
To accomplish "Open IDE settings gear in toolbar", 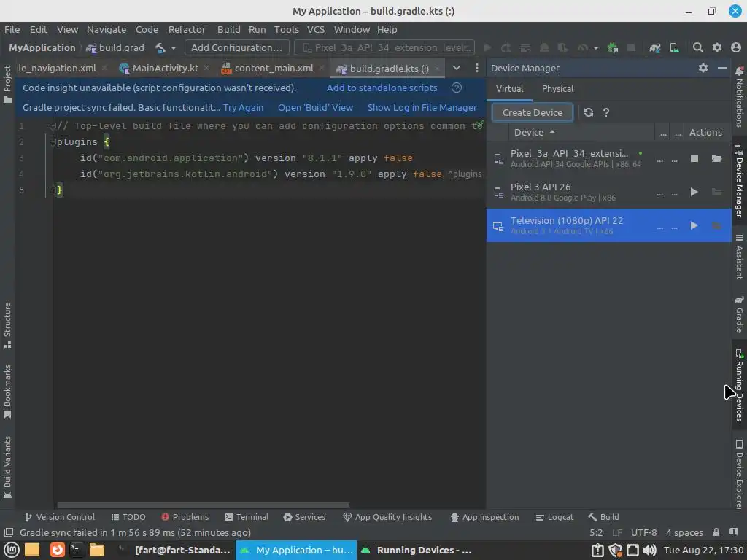I will [x=717, y=47].
